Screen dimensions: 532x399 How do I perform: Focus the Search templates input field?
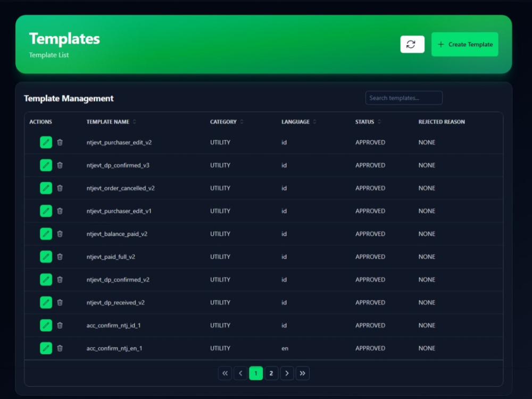[404, 98]
